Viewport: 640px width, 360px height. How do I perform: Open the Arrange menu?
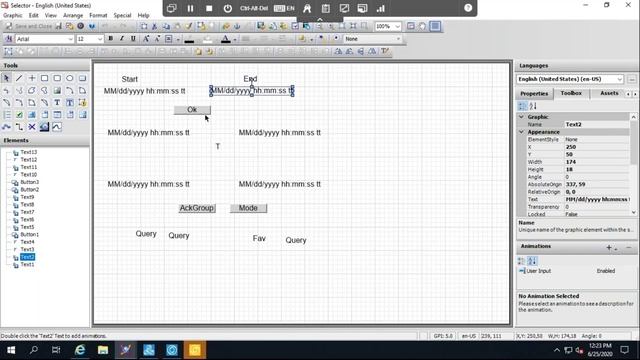tap(73, 15)
